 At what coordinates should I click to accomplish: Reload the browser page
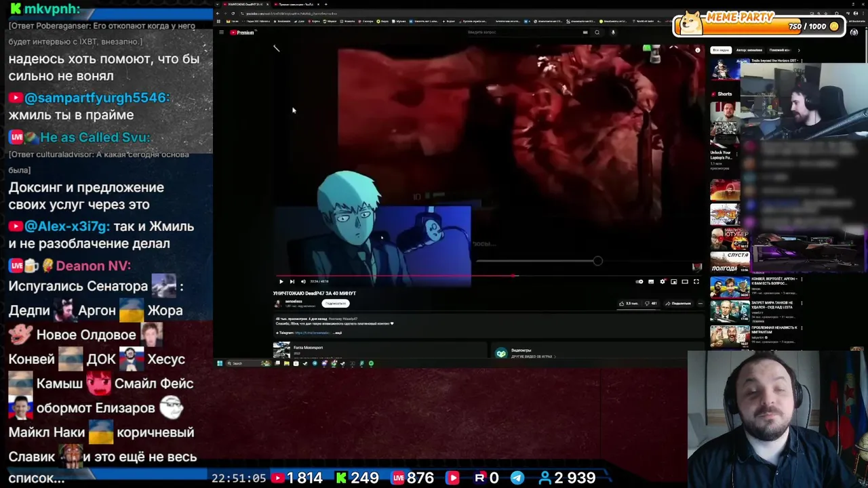[233, 14]
